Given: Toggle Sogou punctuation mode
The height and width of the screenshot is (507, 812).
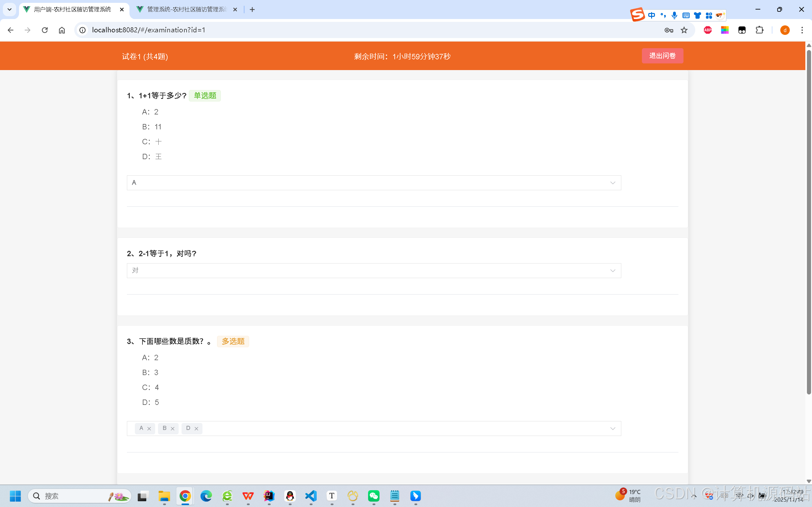Looking at the screenshot, I should click(663, 16).
